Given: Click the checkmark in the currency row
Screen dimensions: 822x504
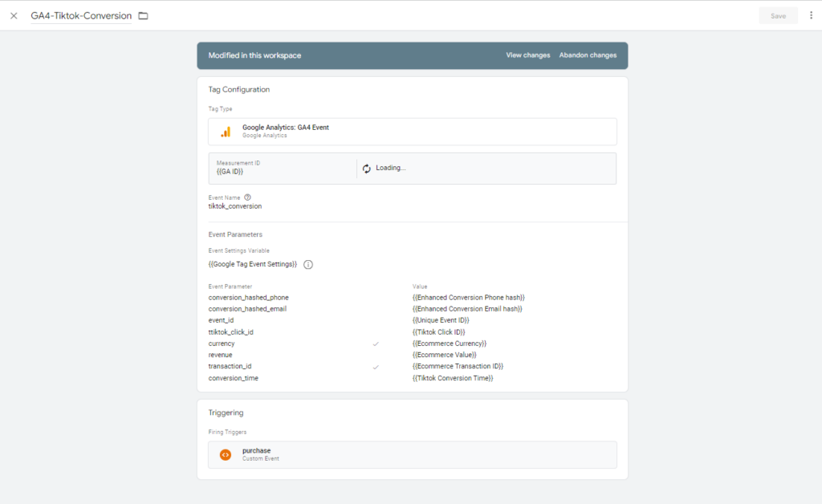Looking at the screenshot, I should 376,343.
